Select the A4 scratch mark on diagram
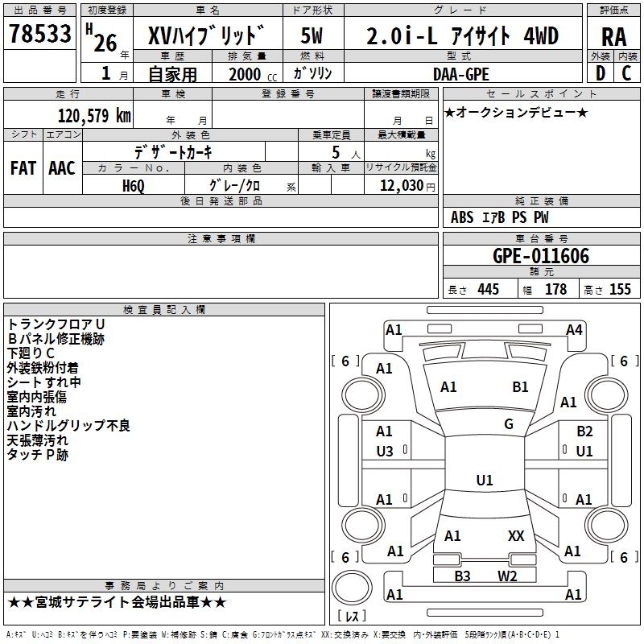The width and height of the screenshot is (644, 644). (574, 330)
